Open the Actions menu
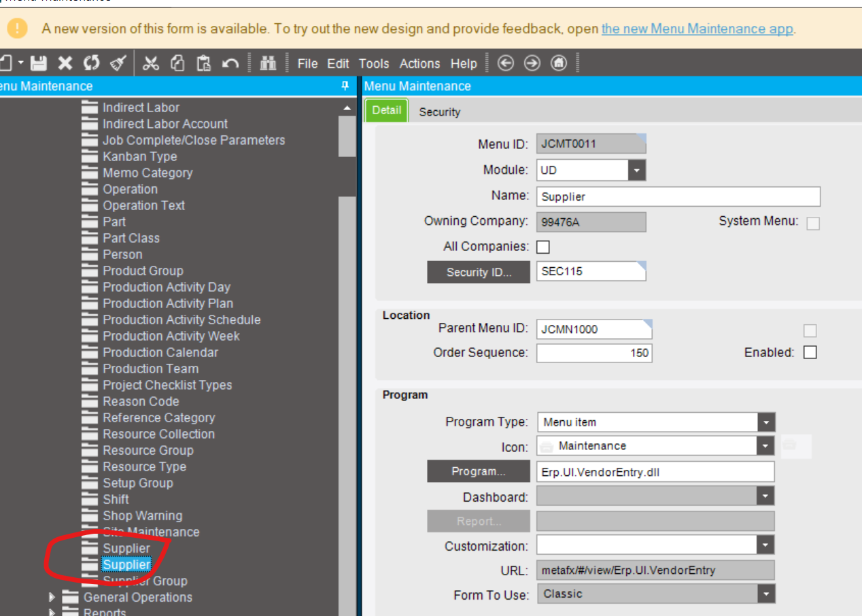The height and width of the screenshot is (616, 862). [419, 63]
